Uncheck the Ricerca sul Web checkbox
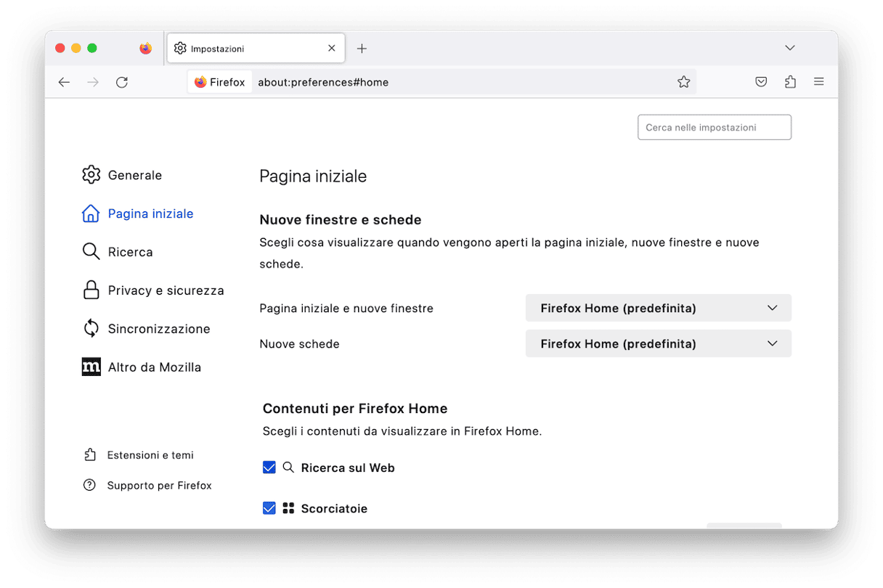883x588 pixels. [269, 467]
